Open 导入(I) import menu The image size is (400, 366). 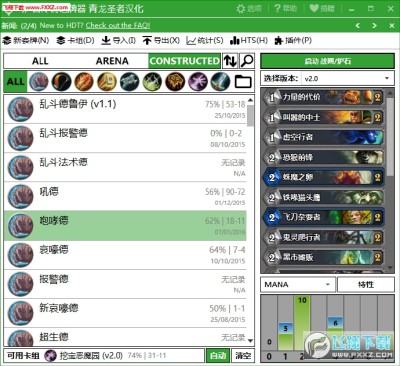pos(118,41)
